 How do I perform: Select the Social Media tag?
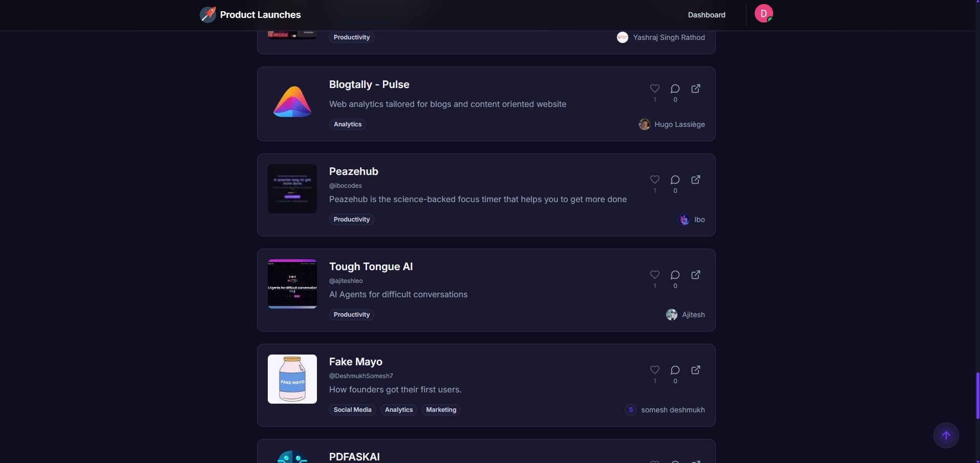[x=353, y=410]
